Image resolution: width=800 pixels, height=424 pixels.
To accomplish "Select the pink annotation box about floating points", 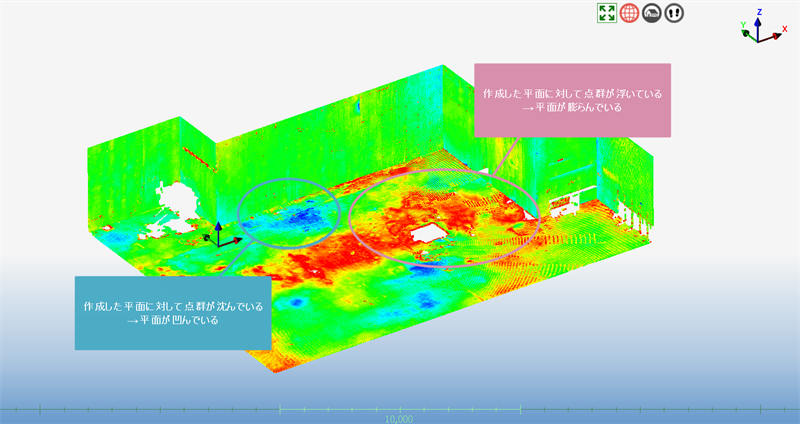I will click(571, 100).
